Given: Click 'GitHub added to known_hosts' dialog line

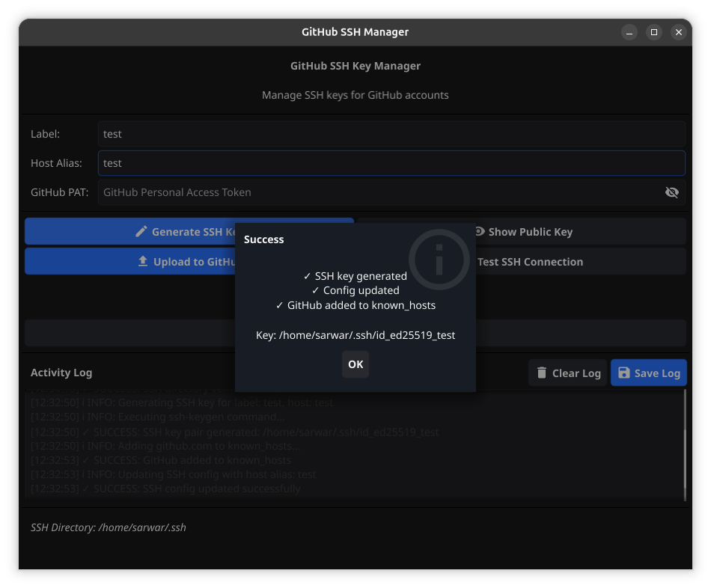Looking at the screenshot, I should pyautogui.click(x=355, y=305).
